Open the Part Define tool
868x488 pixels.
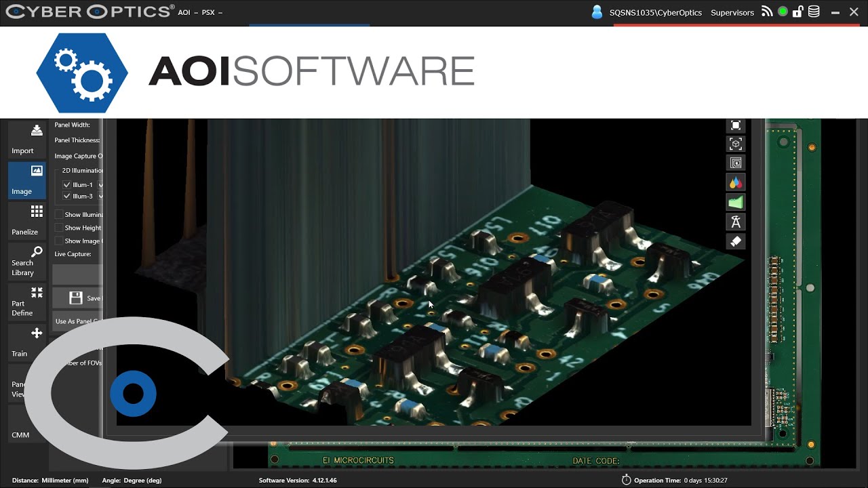pos(26,302)
